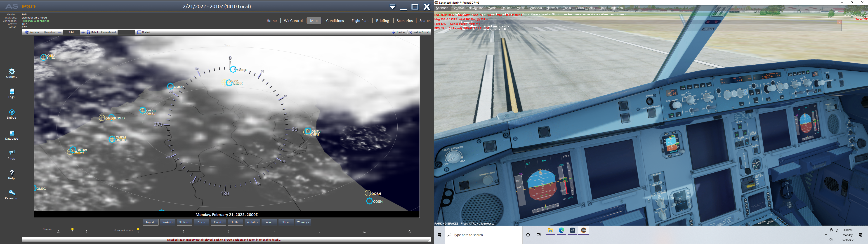Expand the Overlays dropdown

34,32
